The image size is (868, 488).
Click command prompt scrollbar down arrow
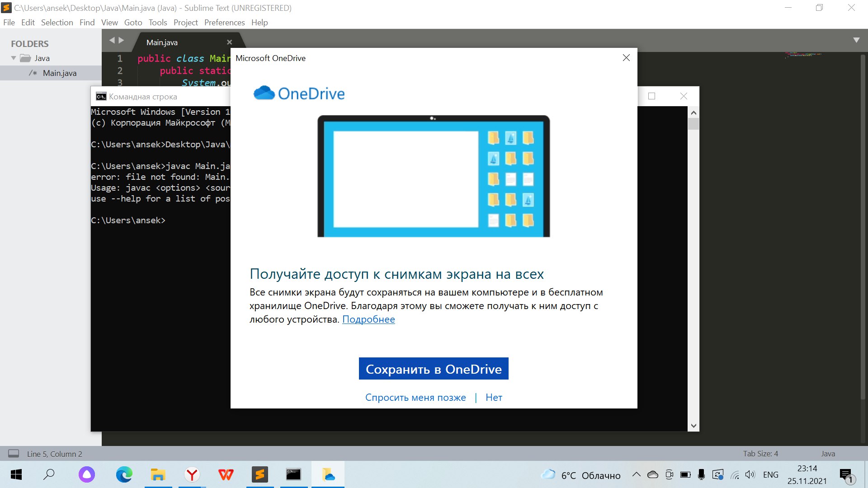pos(693,426)
